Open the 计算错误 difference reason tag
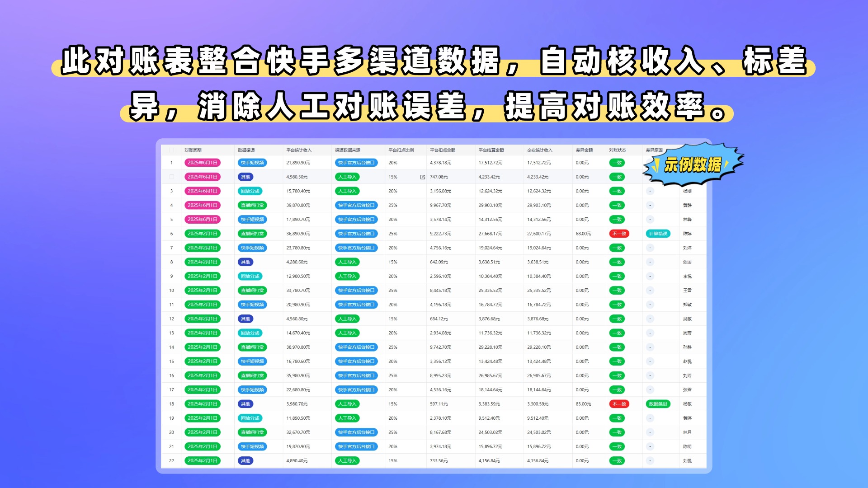The width and height of the screenshot is (868, 488). pyautogui.click(x=658, y=234)
